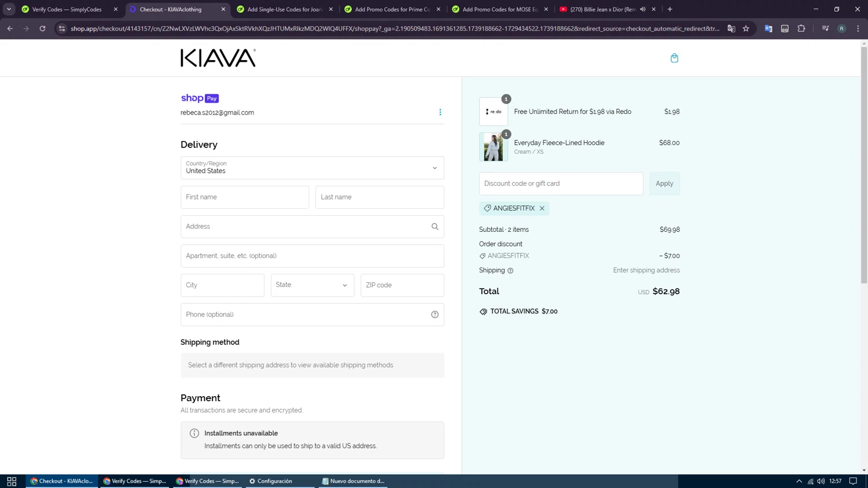This screenshot has height=488, width=868.
Task: Click the Installments unavailable info icon
Action: pyautogui.click(x=194, y=433)
